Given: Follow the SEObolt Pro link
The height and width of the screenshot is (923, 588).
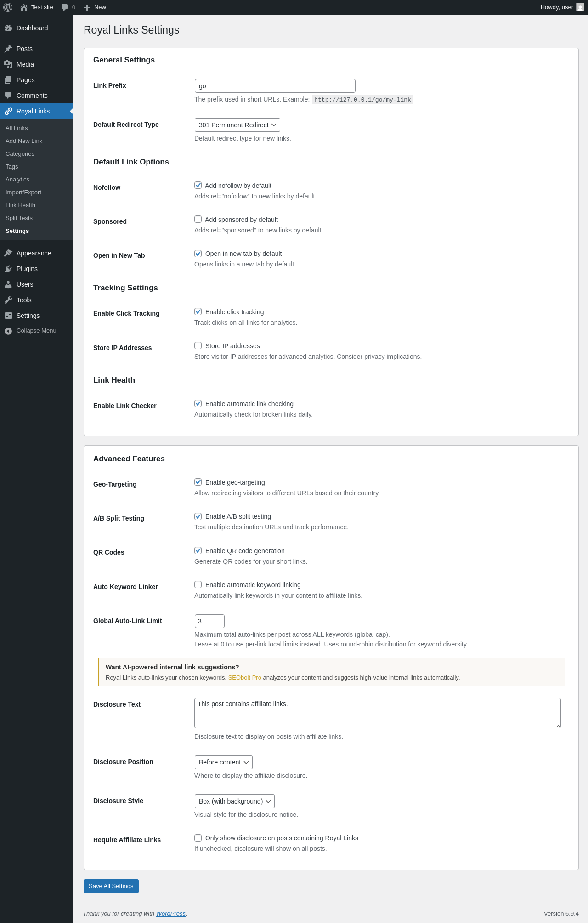Looking at the screenshot, I should (244, 678).
